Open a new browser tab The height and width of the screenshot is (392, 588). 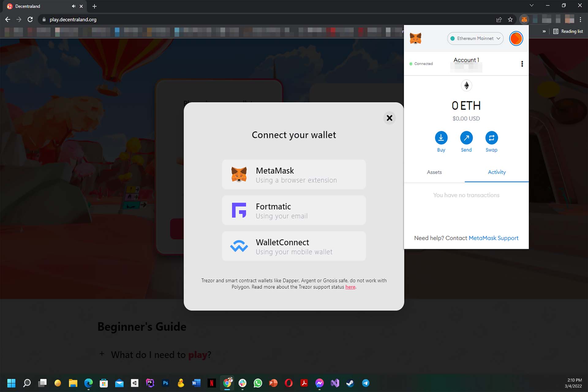tap(94, 6)
